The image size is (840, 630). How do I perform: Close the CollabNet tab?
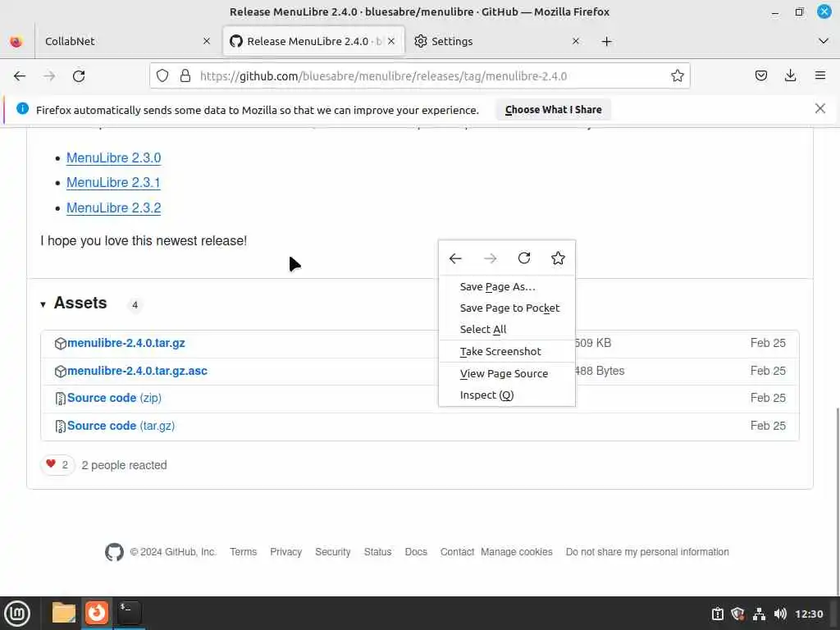click(x=206, y=41)
